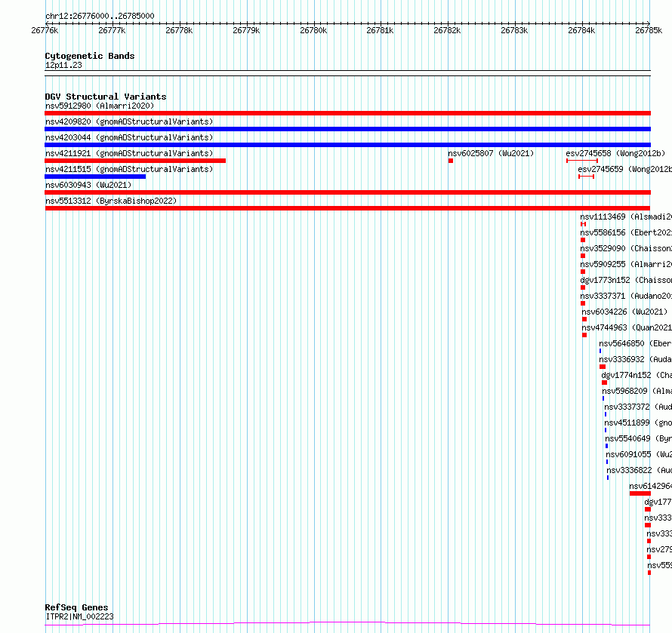Open the nsv4211921 variant label
The width and height of the screenshot is (672, 633).
(129, 153)
